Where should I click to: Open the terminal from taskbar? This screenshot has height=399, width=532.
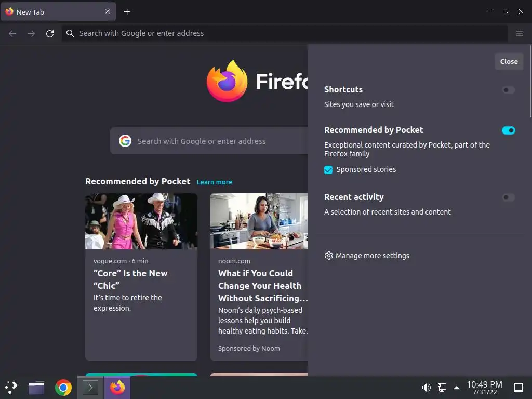point(90,388)
